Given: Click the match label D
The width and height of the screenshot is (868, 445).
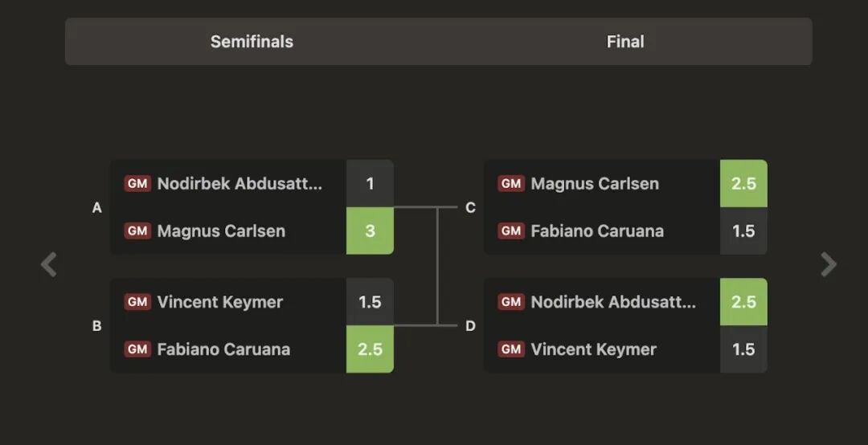Looking at the screenshot, I should pos(470,326).
